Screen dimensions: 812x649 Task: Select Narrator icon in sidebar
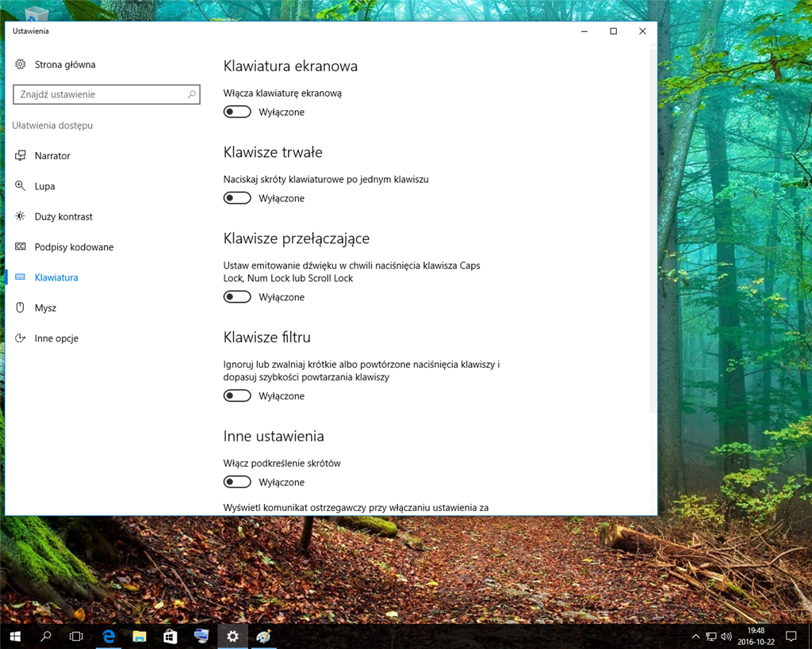click(x=20, y=155)
